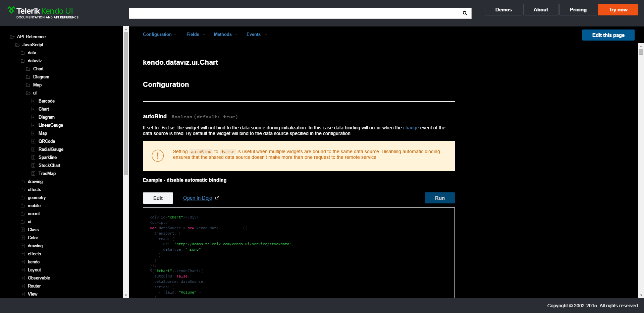Go to the About page

point(541,10)
